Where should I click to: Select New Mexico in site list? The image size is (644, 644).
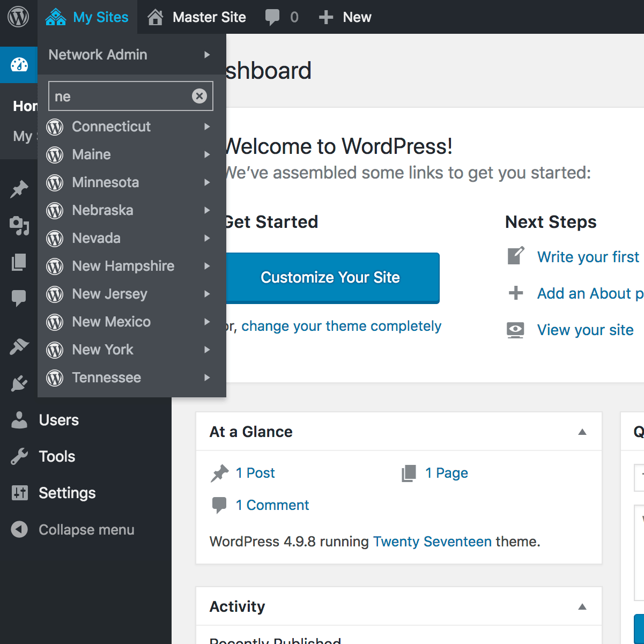(x=132, y=322)
